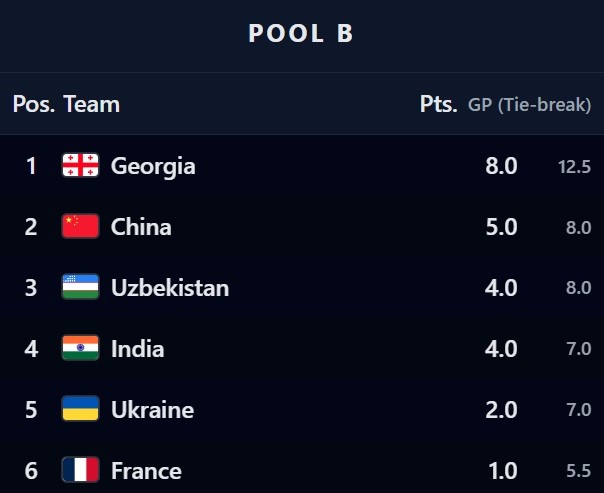Select the India team name
Image resolution: width=604 pixels, height=493 pixels.
(x=138, y=349)
